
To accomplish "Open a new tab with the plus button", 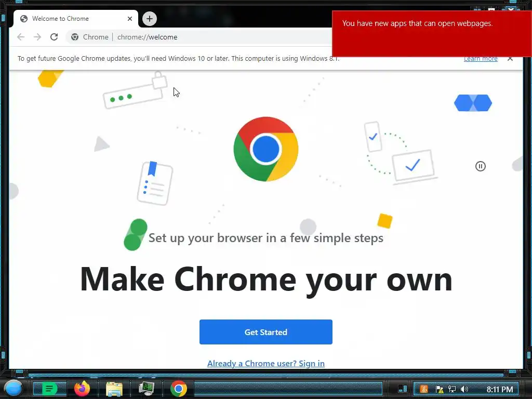I will (149, 19).
